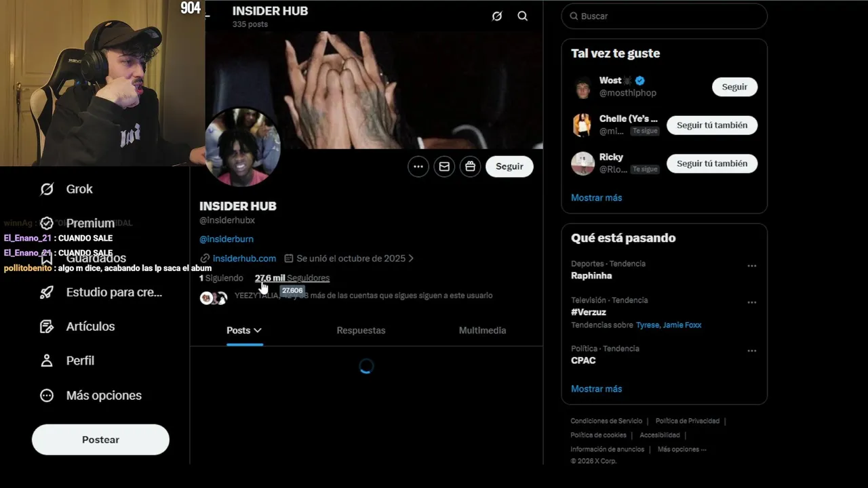This screenshot has height=488, width=868.
Task: Send a message with envelope icon
Action: 444,167
